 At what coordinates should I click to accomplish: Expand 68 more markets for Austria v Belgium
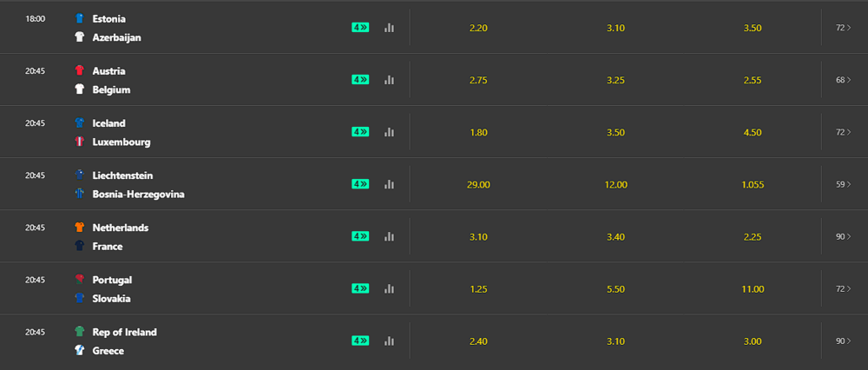tap(843, 80)
